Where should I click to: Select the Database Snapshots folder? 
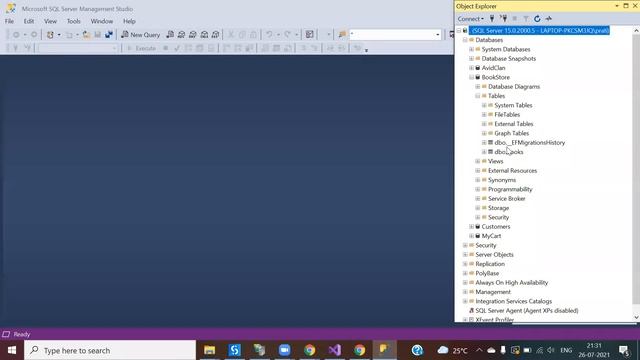[x=509, y=58]
